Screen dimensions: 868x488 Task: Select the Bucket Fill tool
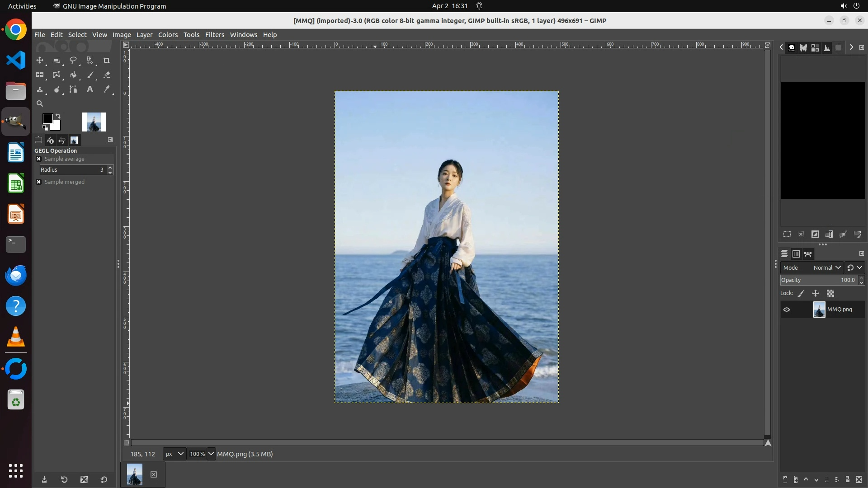[x=73, y=75]
